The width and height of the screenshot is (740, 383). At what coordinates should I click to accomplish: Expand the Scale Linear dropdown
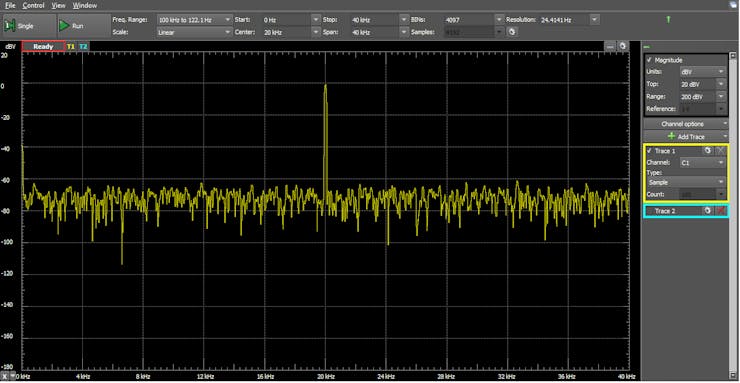point(194,33)
